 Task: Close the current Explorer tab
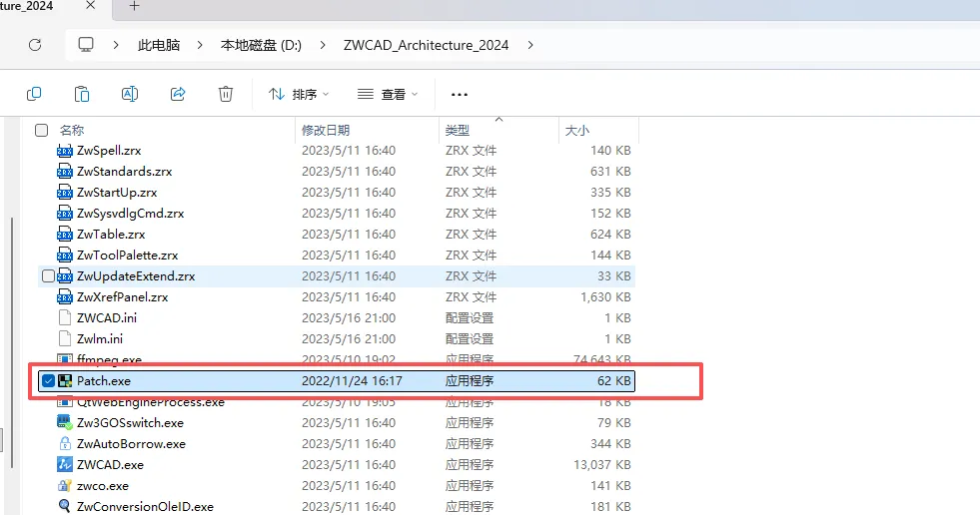(91, 6)
